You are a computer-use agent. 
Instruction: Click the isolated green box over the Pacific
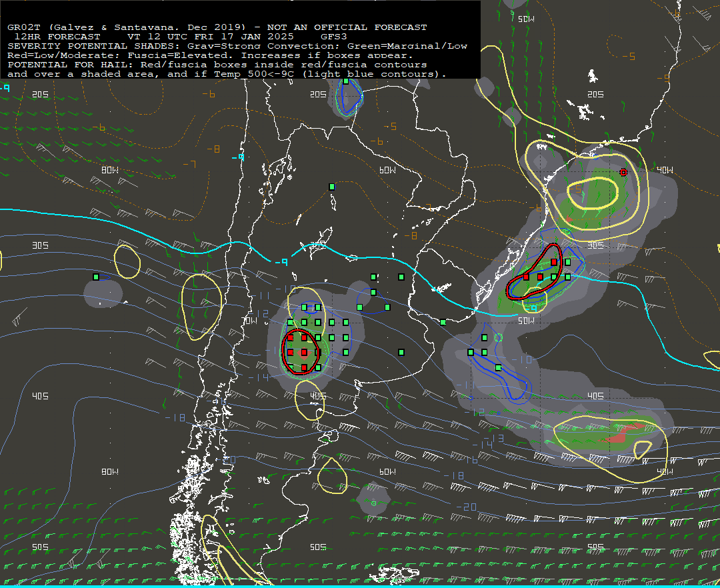pyautogui.click(x=96, y=277)
